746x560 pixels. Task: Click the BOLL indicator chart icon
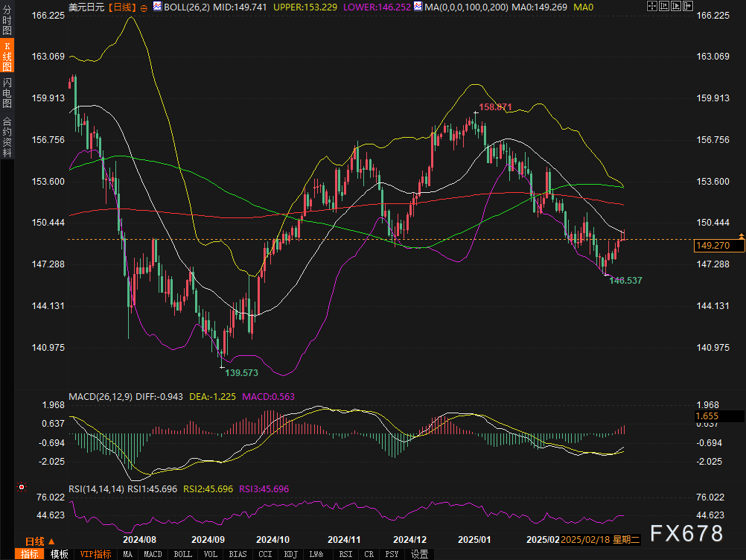(156, 7)
